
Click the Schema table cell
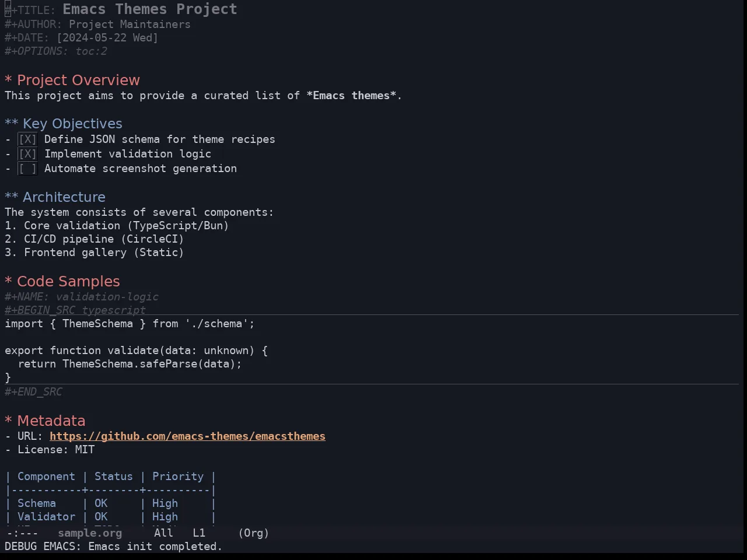pos(37,503)
